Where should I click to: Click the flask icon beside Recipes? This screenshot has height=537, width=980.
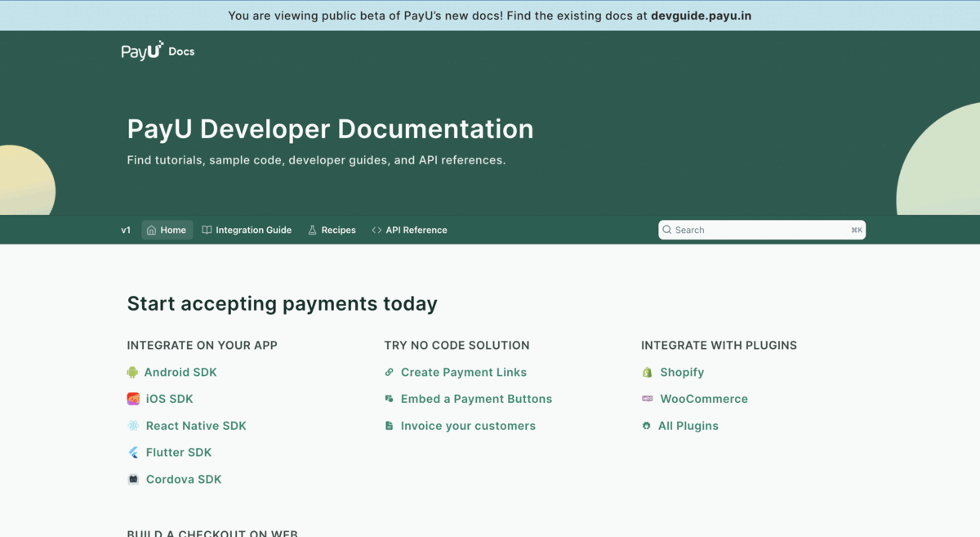[312, 230]
